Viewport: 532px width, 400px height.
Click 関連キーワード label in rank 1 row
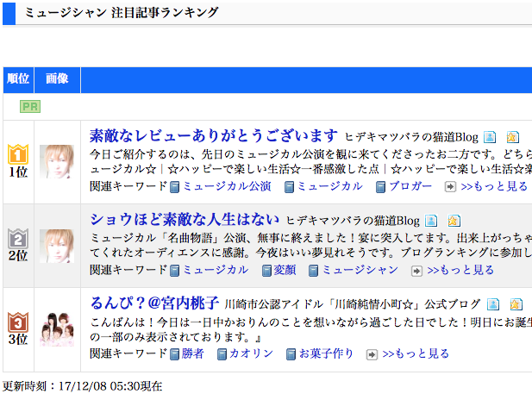pos(129,186)
